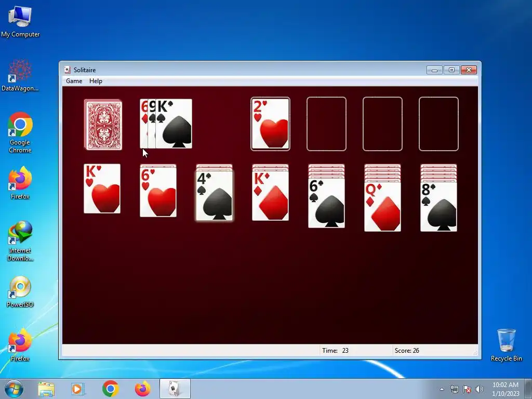Select the Queen of Diamonds tableau card
The image size is (532, 399).
point(382,207)
